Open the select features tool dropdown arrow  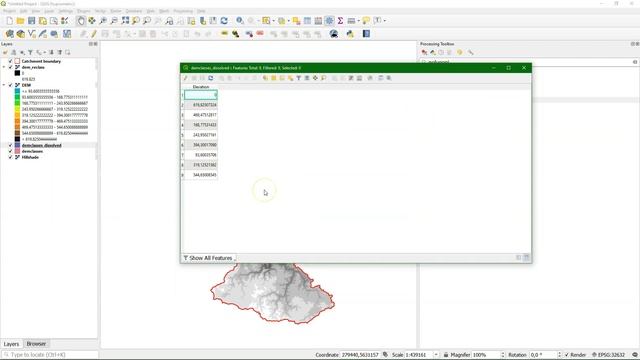[272, 21]
